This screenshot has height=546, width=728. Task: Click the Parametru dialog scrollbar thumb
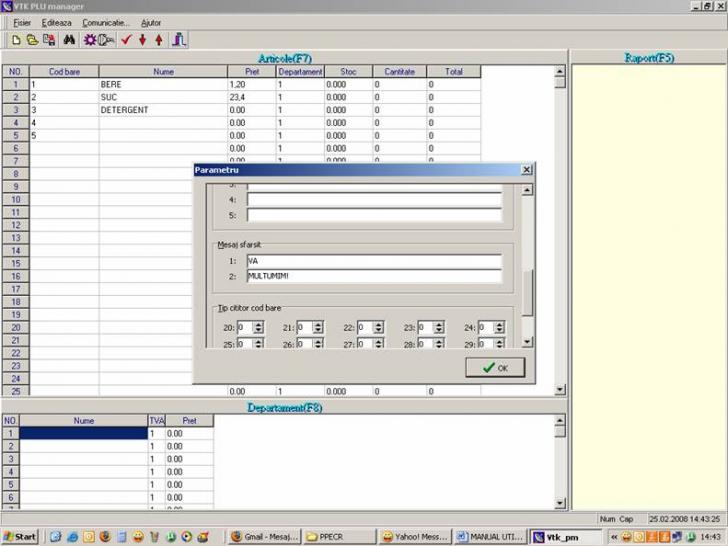(x=527, y=292)
